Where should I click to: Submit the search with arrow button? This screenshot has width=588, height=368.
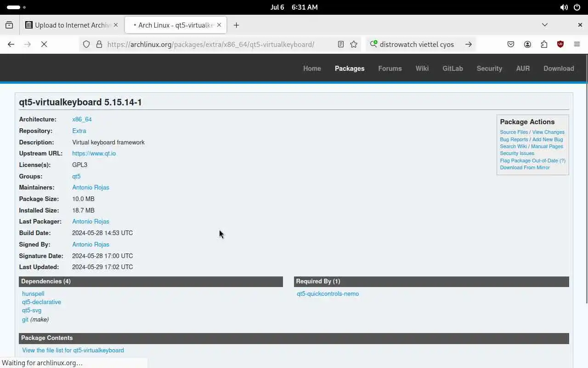pos(469,44)
